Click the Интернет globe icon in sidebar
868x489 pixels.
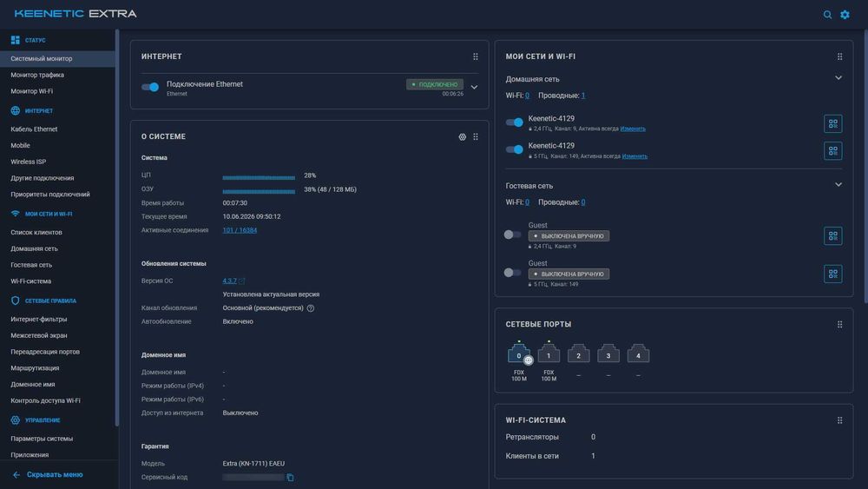pos(15,110)
